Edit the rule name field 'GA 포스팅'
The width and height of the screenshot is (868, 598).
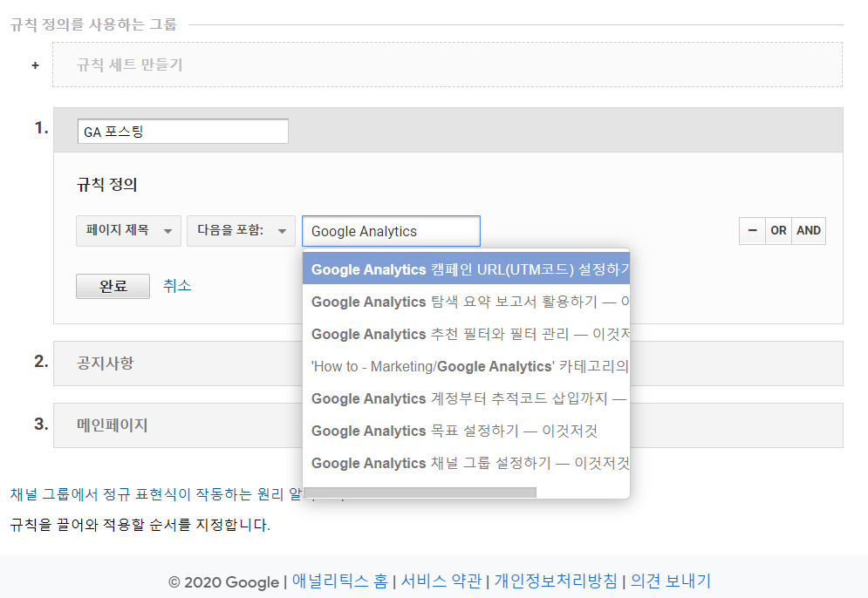(182, 132)
